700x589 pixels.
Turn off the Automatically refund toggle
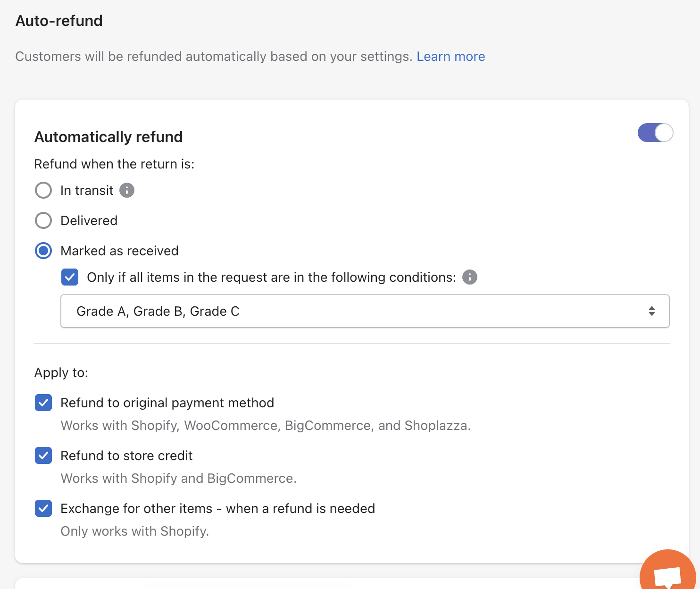coord(655,133)
